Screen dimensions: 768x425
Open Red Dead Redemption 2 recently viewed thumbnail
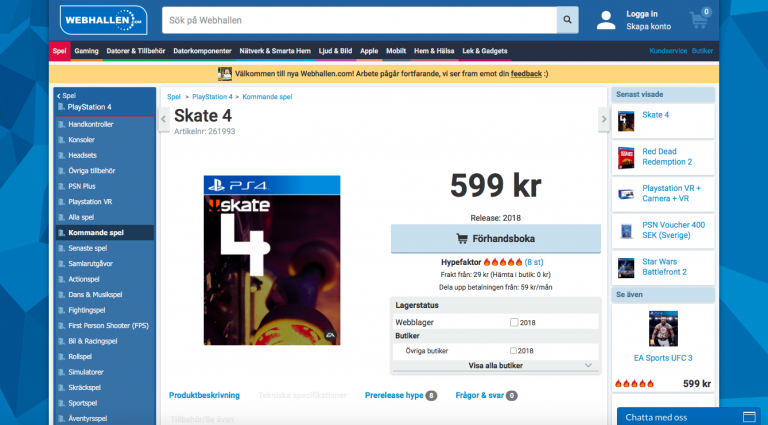pyautogui.click(x=626, y=158)
